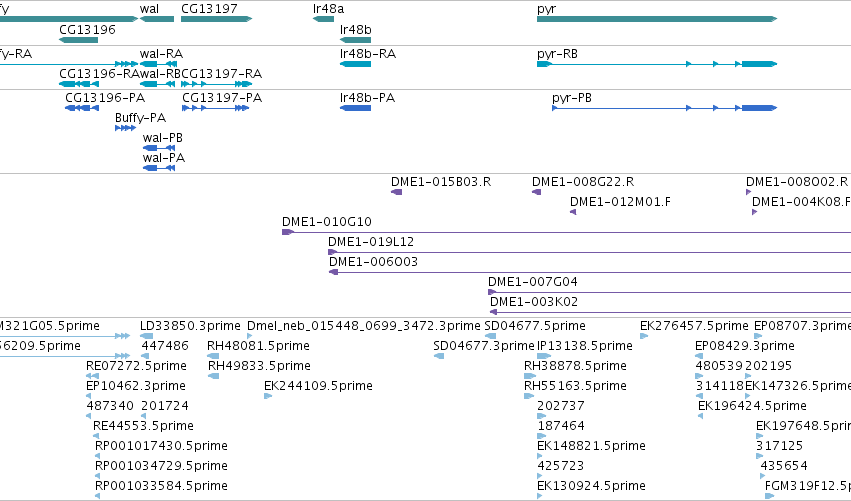
Task: Click the RH48081.5prime EST
Action: point(213,356)
